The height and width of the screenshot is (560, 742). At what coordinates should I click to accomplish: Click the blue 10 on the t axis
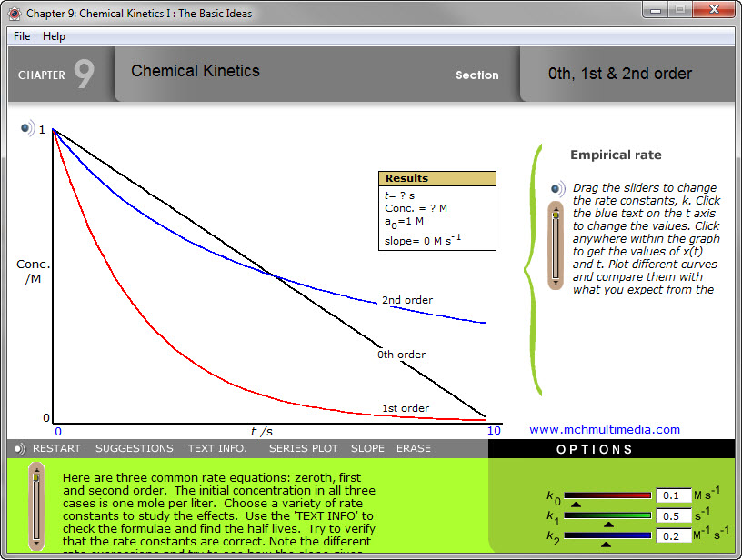pyautogui.click(x=494, y=430)
